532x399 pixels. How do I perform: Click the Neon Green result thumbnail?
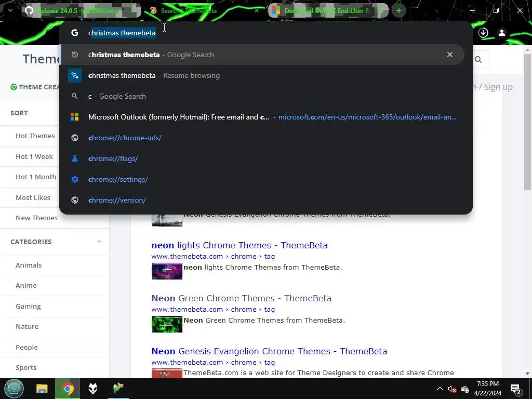tap(167, 324)
